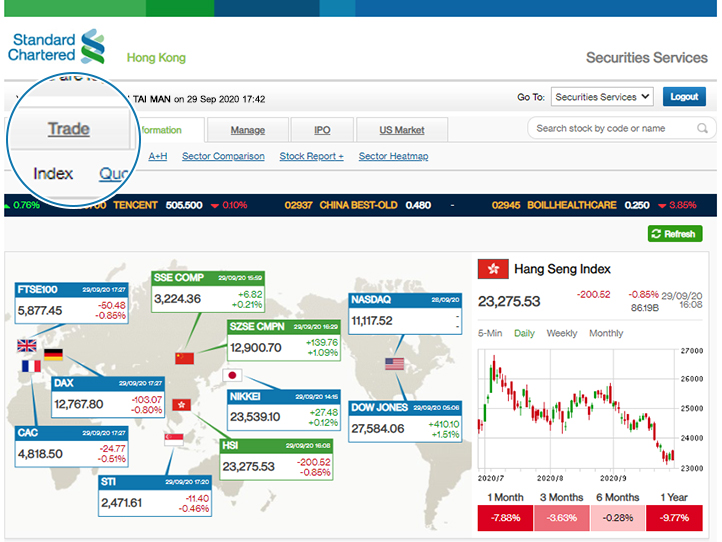This screenshot has height=542, width=722.
Task: Click the search magnifier icon
Action: [x=702, y=128]
